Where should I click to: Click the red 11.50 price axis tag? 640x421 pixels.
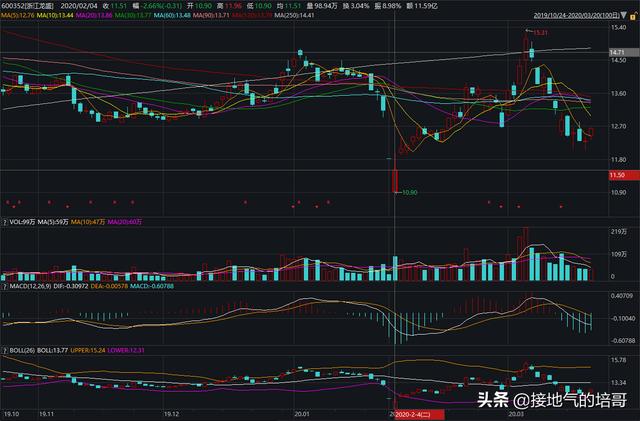coord(624,175)
